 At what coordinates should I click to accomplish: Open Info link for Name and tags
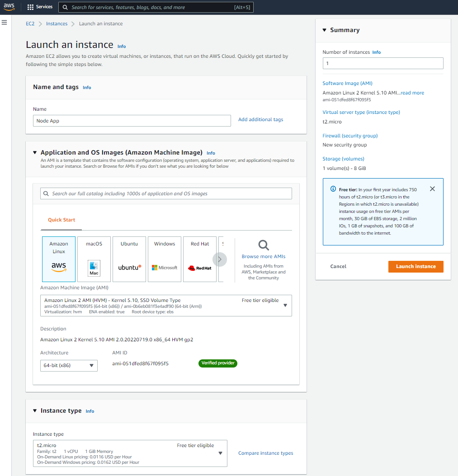tap(87, 87)
